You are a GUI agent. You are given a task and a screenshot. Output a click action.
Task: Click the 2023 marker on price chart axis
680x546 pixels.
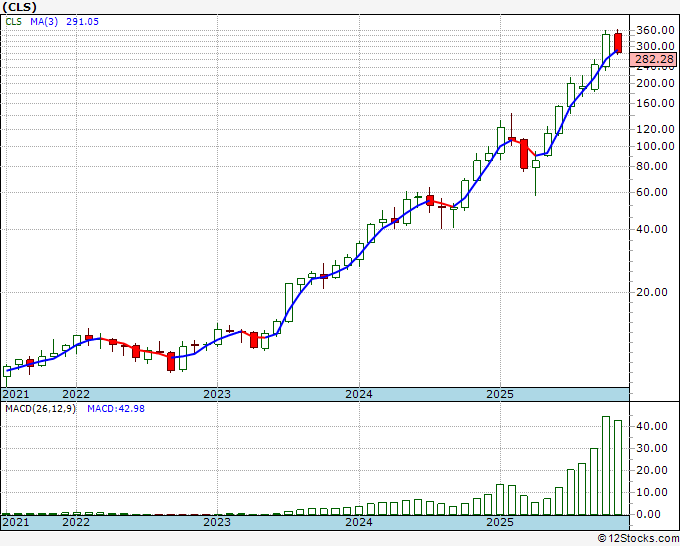[x=217, y=394]
